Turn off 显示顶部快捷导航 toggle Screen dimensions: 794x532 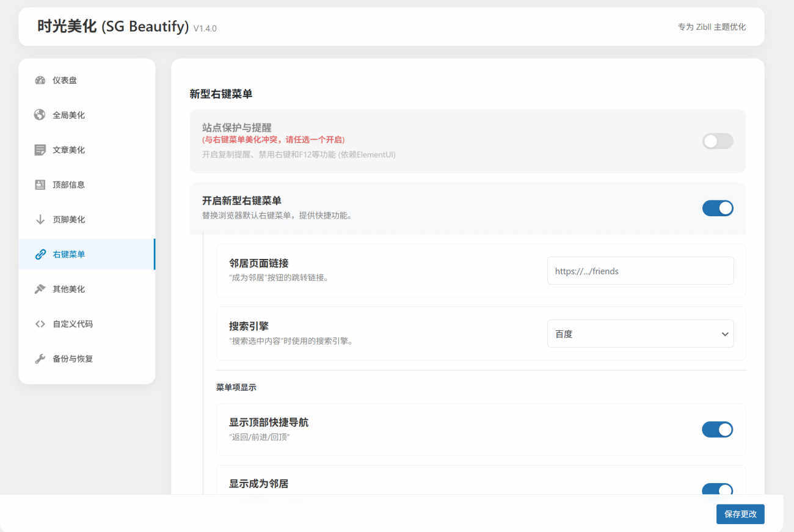[718, 429]
